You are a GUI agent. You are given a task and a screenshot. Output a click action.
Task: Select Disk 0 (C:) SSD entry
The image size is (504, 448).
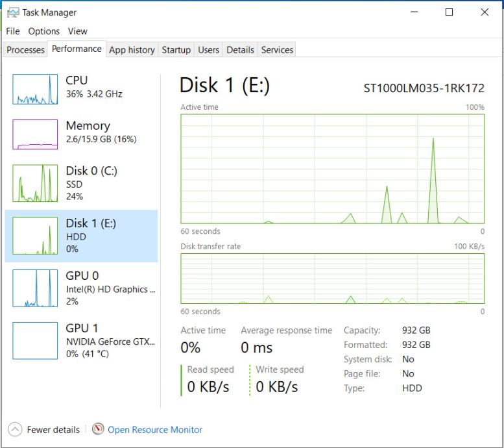pyautogui.click(x=91, y=183)
